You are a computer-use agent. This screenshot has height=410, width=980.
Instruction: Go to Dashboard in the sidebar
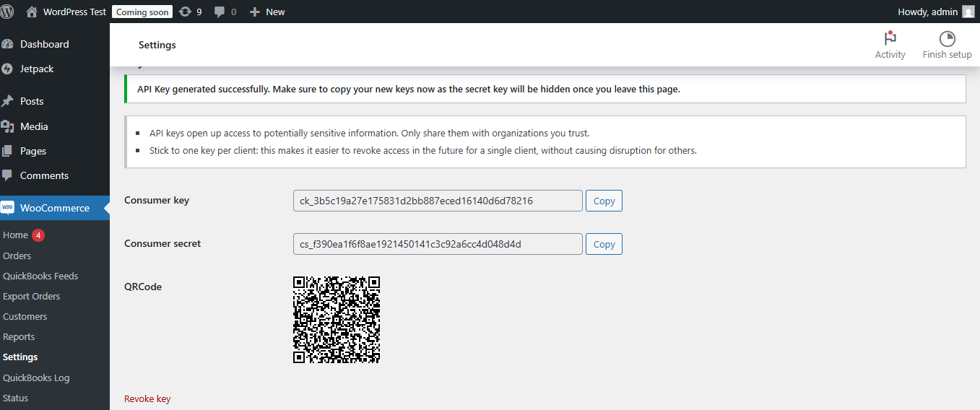point(44,44)
